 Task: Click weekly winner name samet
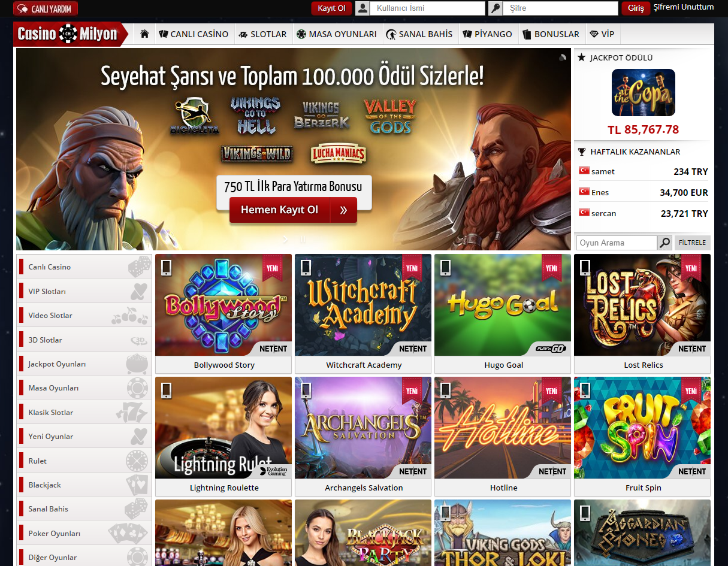point(603,171)
